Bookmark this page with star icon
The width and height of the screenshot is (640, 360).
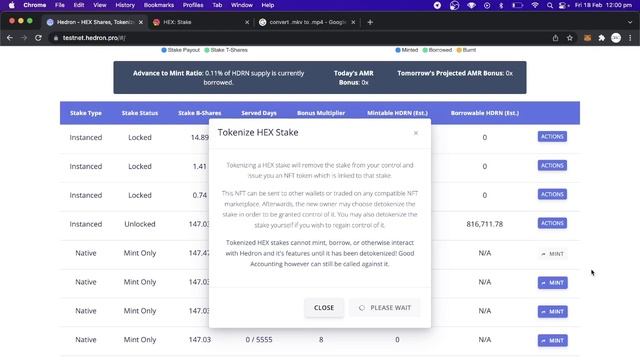(x=570, y=38)
